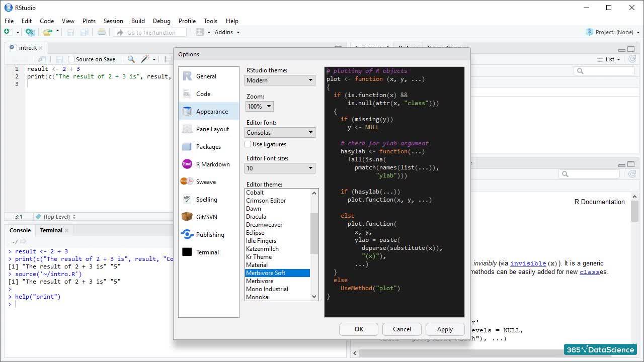644x362 pixels.
Task: Open the Terminal options category
Action: (208, 252)
